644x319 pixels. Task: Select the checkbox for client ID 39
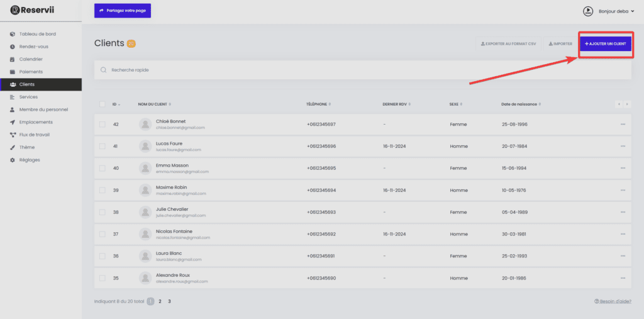coord(103,190)
